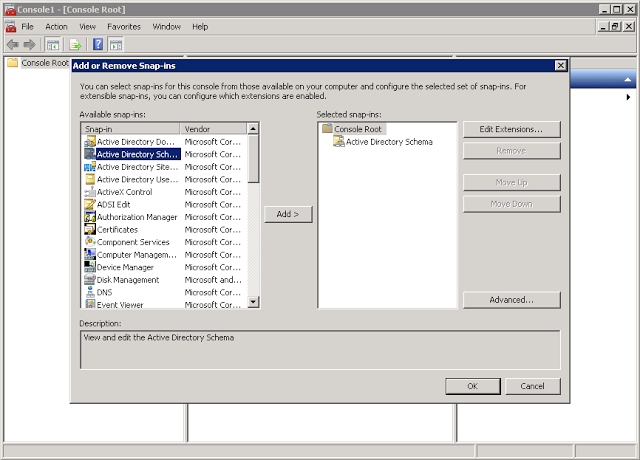This screenshot has width=640, height=460.
Task: Click the Move Down button
Action: click(x=511, y=204)
